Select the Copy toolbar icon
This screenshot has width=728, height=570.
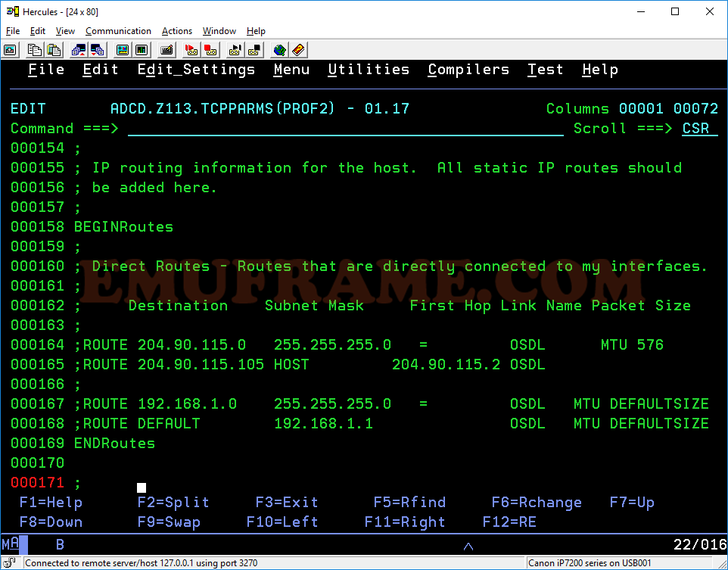(x=35, y=50)
